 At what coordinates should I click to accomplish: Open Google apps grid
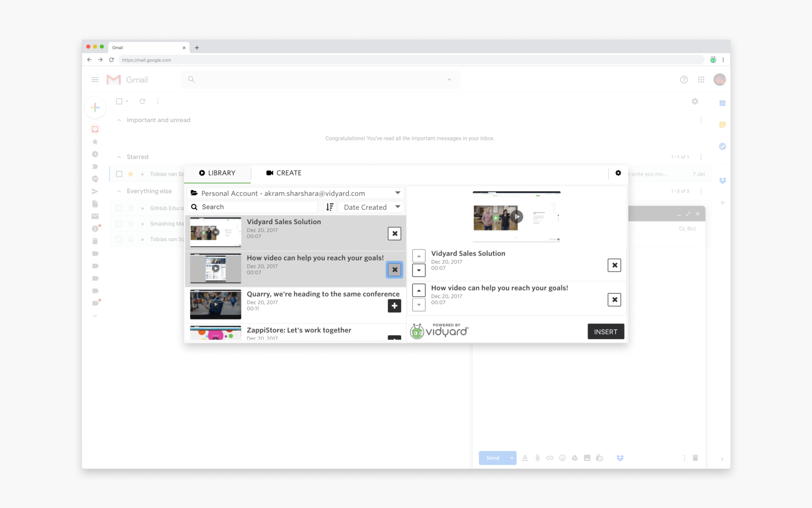(x=701, y=80)
